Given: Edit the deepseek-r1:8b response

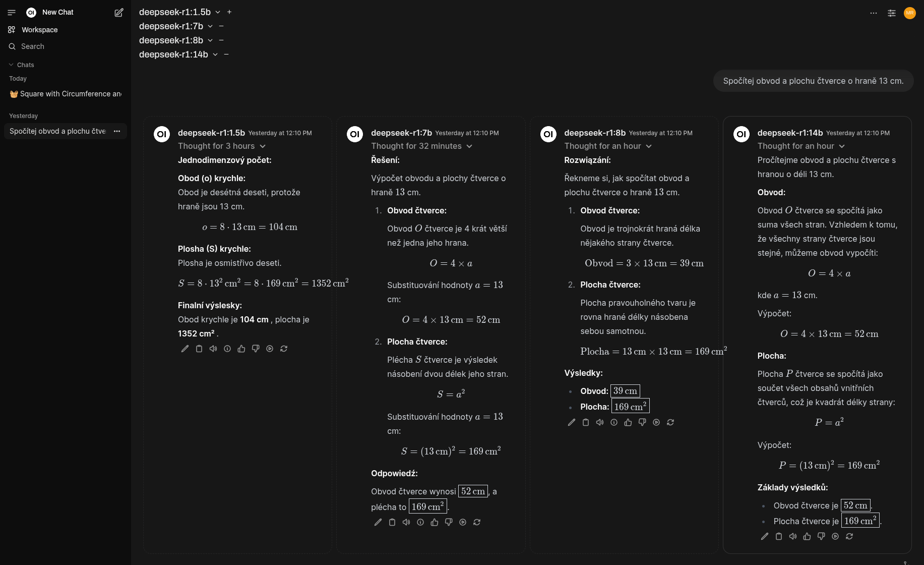Looking at the screenshot, I should tap(572, 422).
